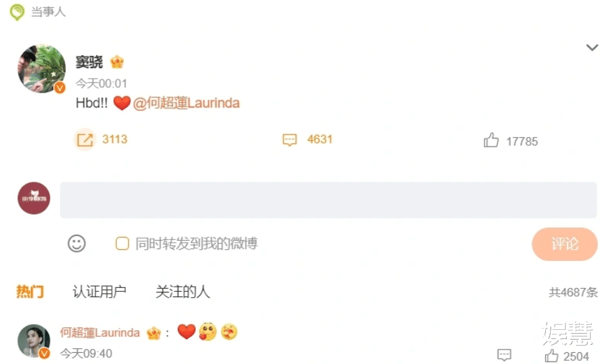
Task: Switch to the 认证用户 tab
Action: [x=100, y=292]
